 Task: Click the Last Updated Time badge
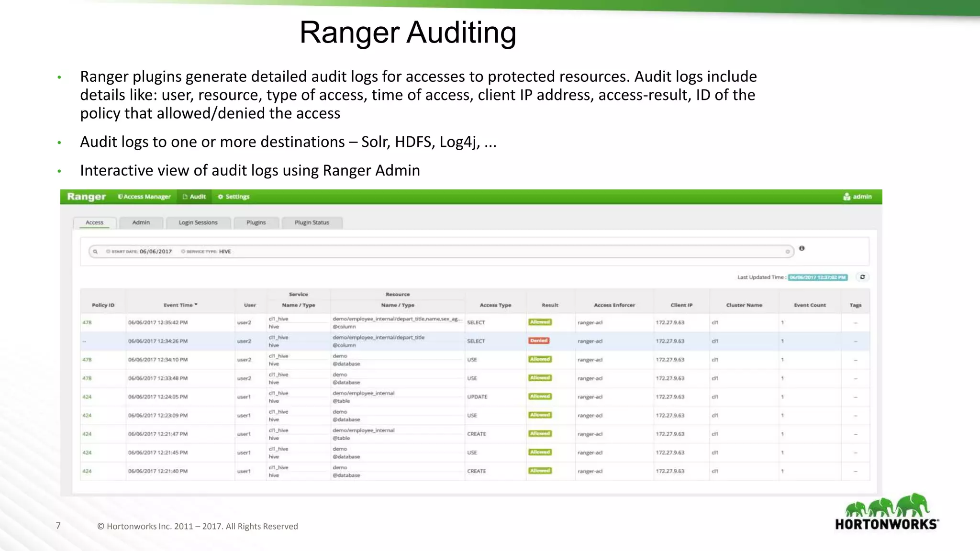818,277
